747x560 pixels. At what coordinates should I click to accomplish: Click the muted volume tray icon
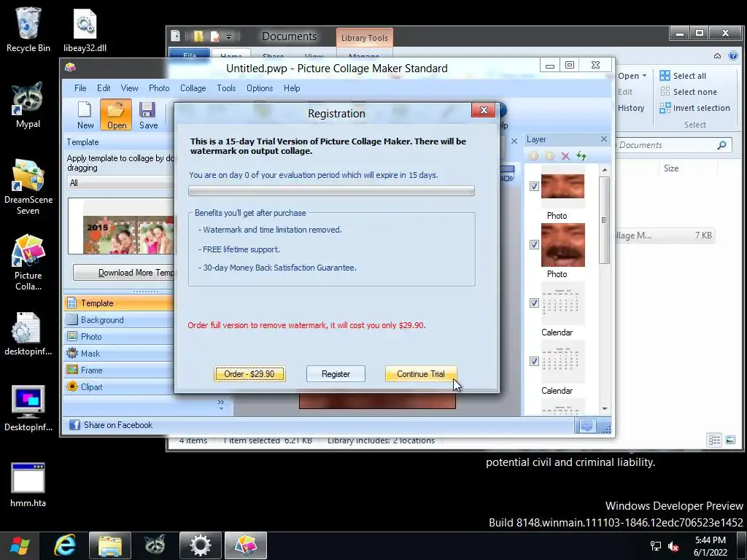tap(673, 546)
